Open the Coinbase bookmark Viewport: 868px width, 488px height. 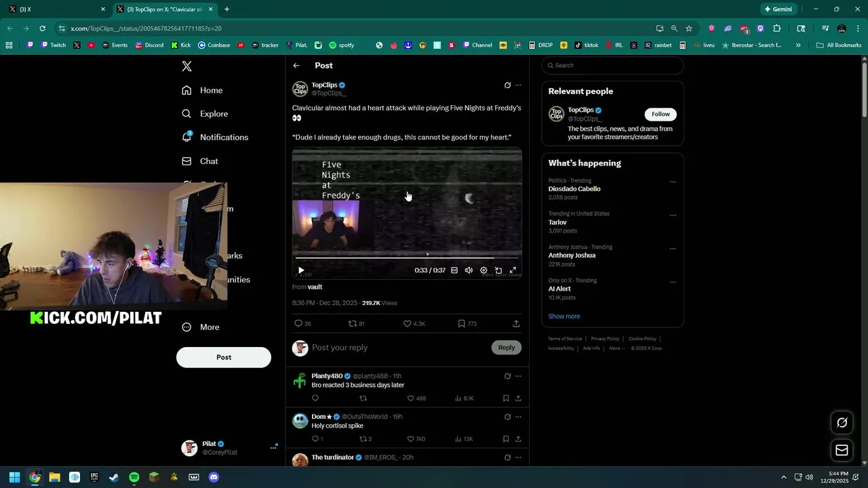click(x=214, y=45)
